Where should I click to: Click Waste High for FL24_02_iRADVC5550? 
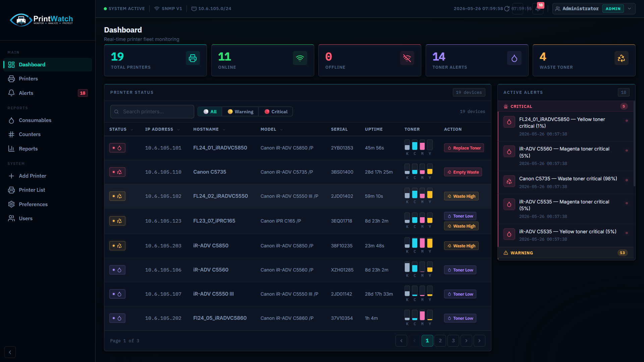pyautogui.click(x=461, y=196)
